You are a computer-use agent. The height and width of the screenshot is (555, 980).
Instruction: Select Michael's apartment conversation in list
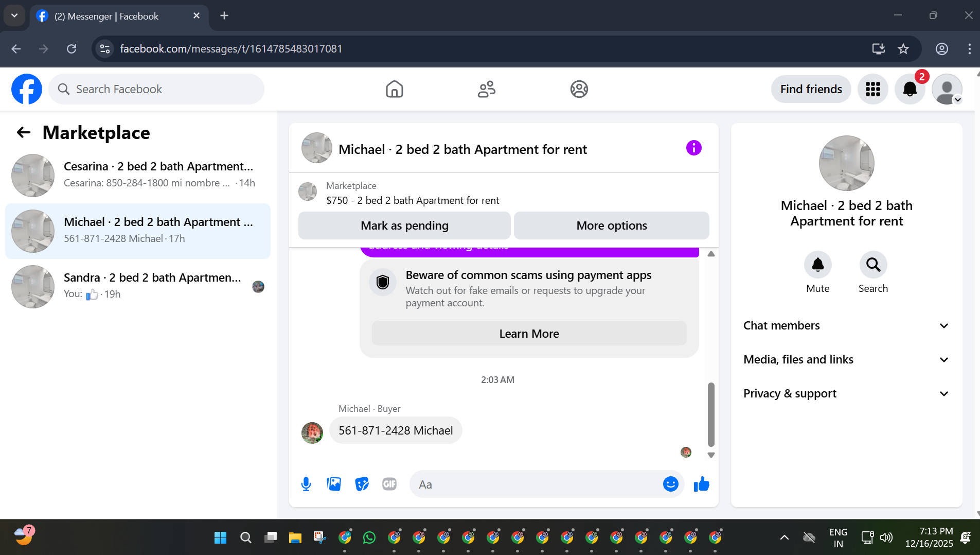(138, 231)
